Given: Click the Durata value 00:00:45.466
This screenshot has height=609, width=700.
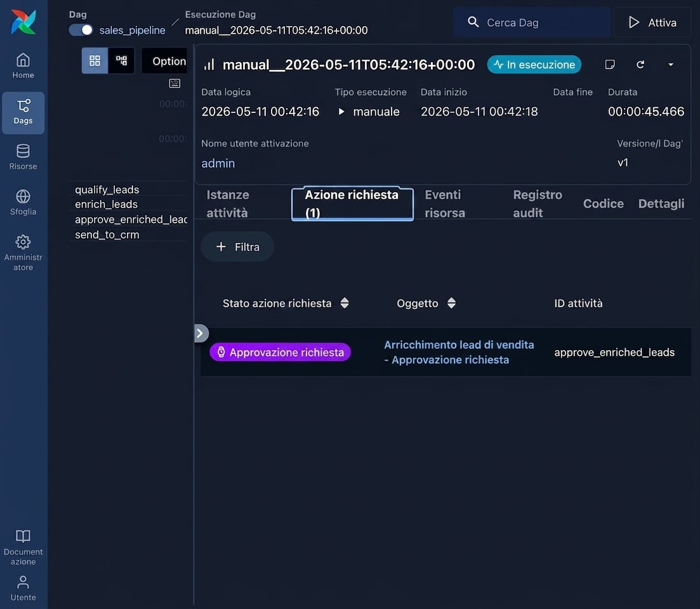Looking at the screenshot, I should (646, 112).
